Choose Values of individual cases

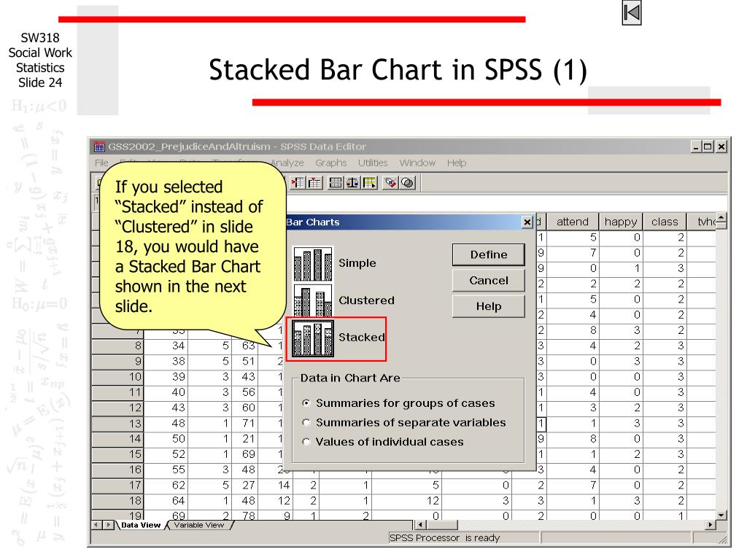click(x=306, y=442)
